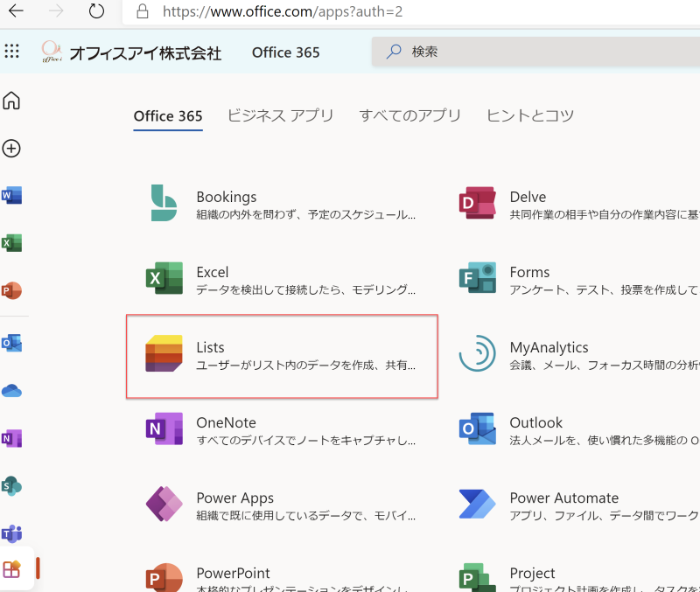Click the Power Apps icon
Viewport: 700px width, 592px height.
[x=164, y=504]
